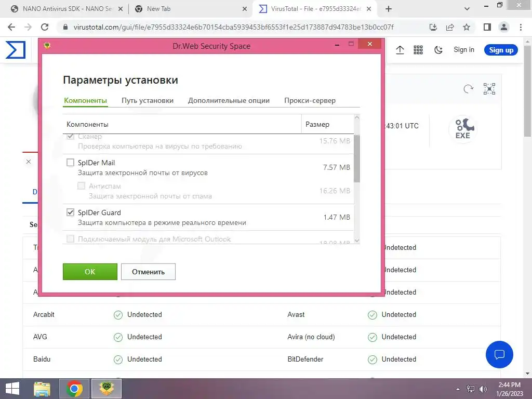Click the VirusTotal logo icon
The height and width of the screenshot is (399, 532).
pyautogui.click(x=16, y=50)
